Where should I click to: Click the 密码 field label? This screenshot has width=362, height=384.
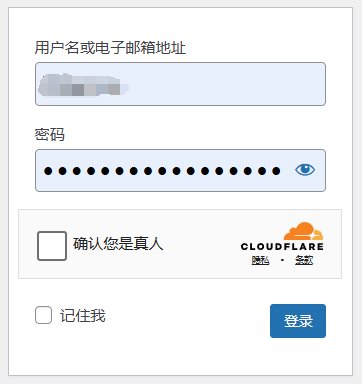click(50, 135)
